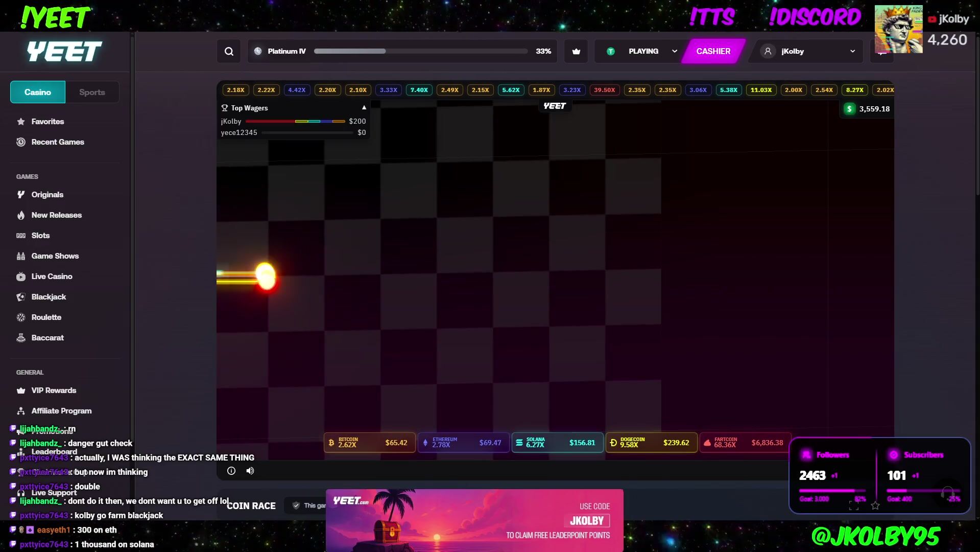Click the Originals icon in sidebar

coord(21,195)
